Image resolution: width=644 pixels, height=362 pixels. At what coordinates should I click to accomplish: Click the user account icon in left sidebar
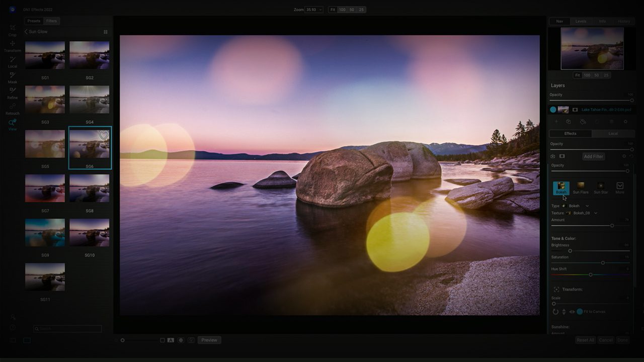point(13,317)
